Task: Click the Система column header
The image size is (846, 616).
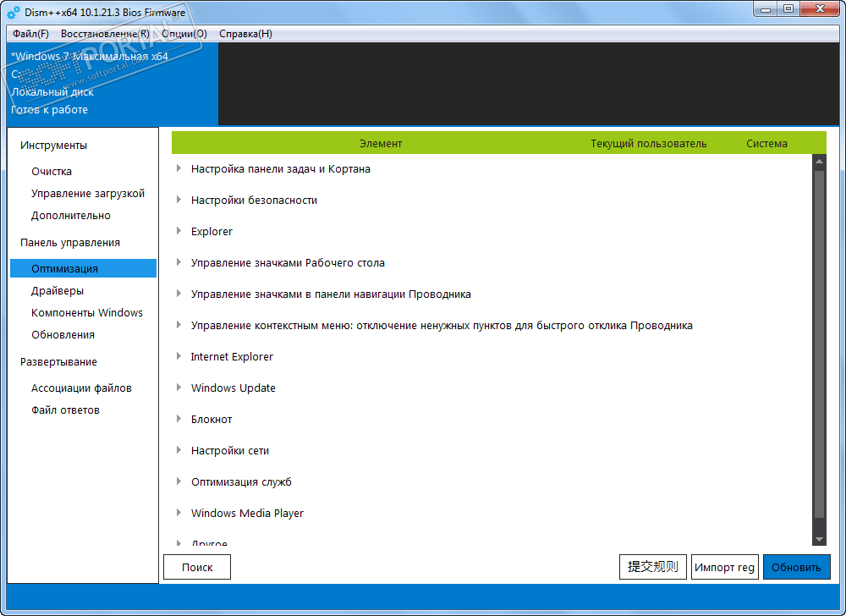Action: 766,144
